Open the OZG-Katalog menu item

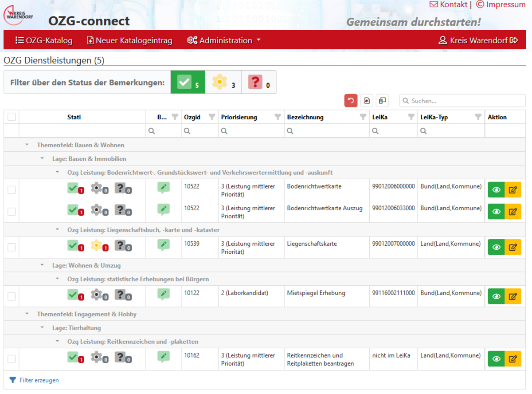pos(44,40)
